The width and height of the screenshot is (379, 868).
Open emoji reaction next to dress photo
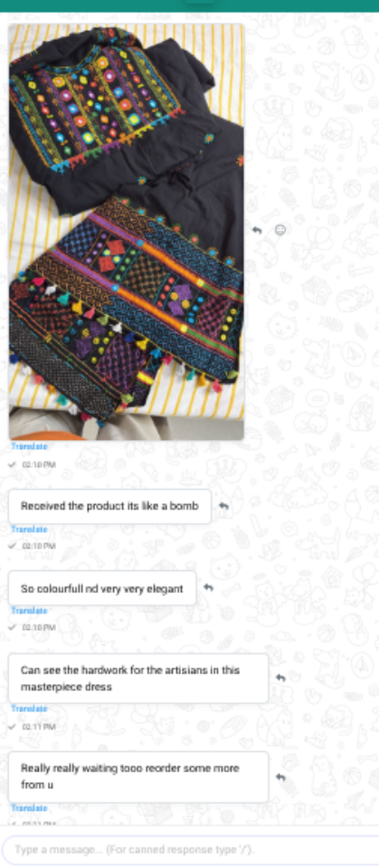coord(280,230)
